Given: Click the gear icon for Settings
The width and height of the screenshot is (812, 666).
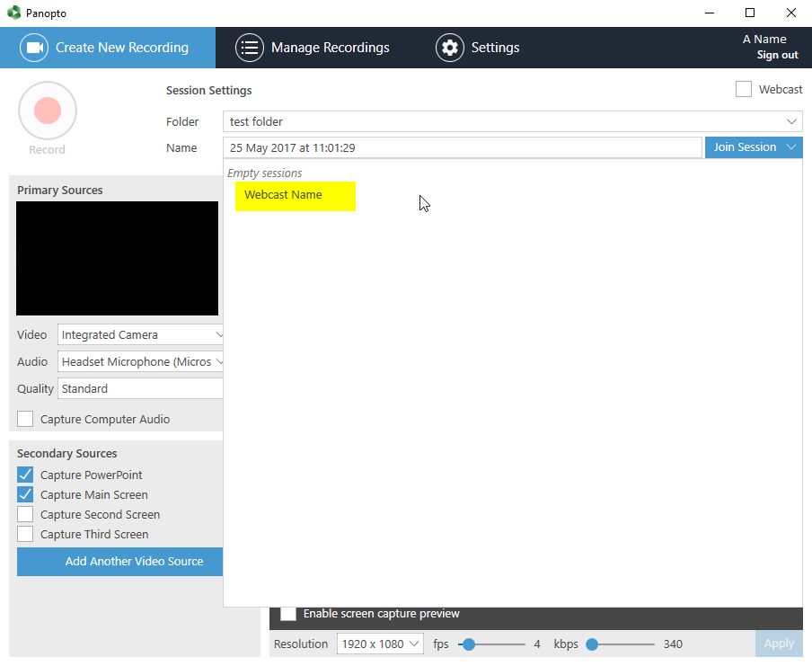Looking at the screenshot, I should coord(450,48).
